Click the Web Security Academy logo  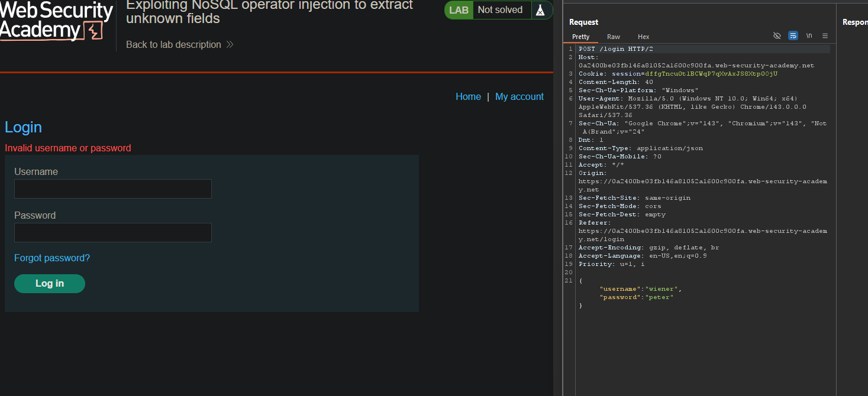coord(56,21)
